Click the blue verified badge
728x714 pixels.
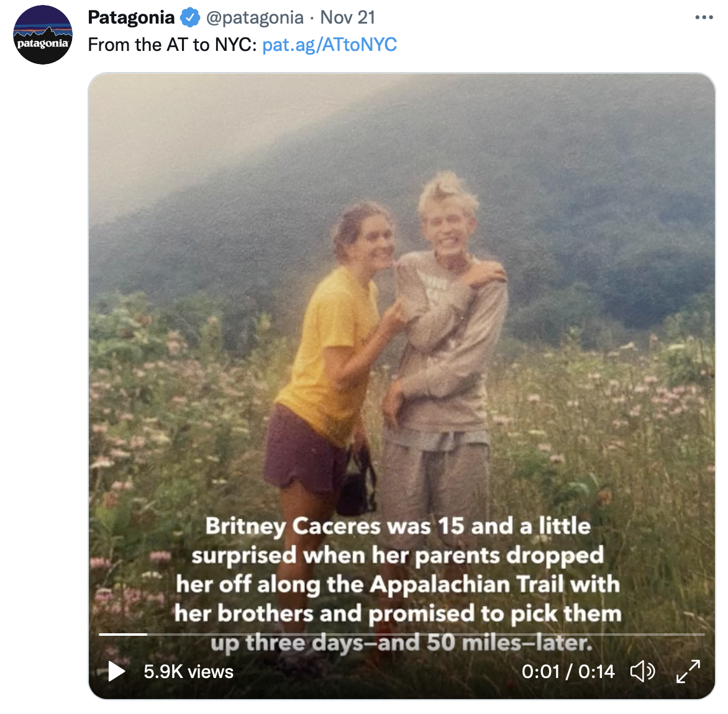(x=190, y=18)
